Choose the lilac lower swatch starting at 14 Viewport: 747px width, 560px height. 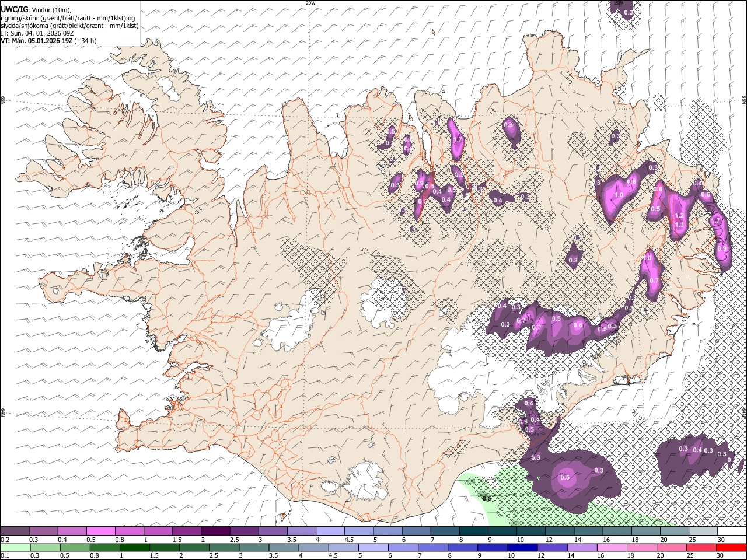pos(582,547)
